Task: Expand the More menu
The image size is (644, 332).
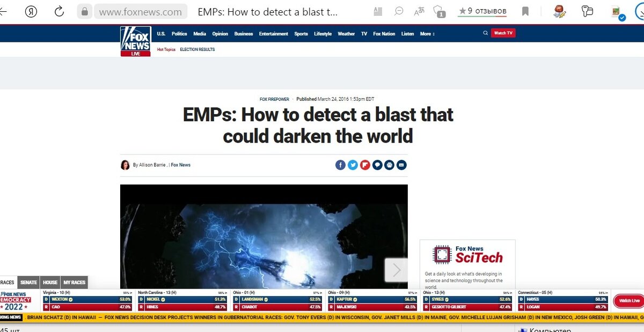Action: tap(427, 34)
